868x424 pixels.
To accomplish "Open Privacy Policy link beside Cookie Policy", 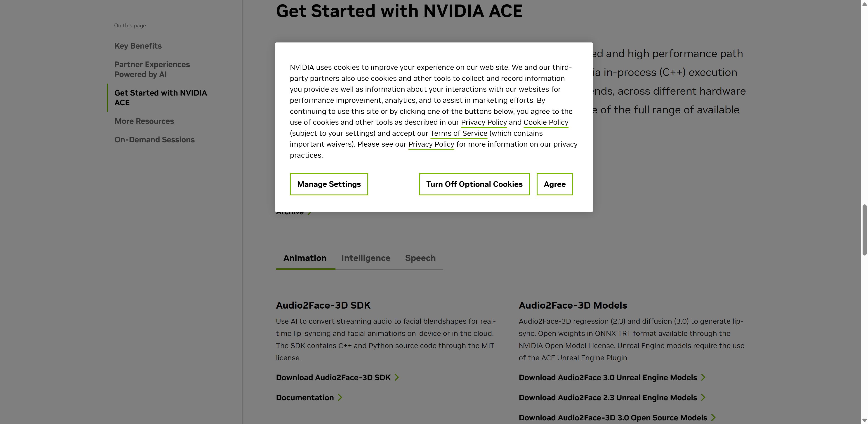I will (484, 122).
